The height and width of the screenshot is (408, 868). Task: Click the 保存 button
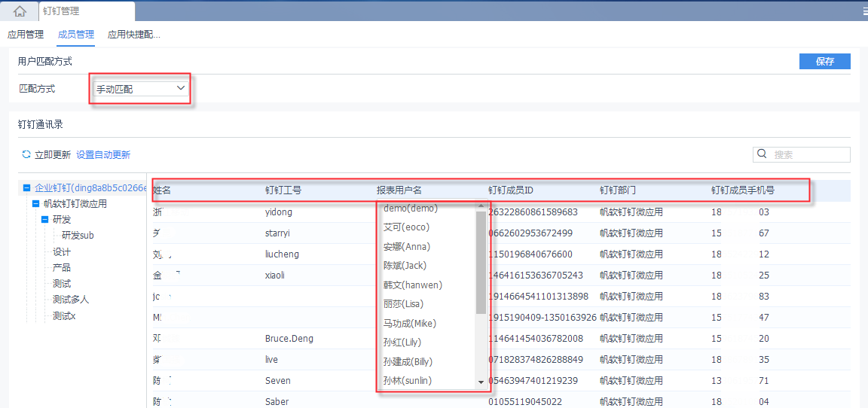coord(825,62)
